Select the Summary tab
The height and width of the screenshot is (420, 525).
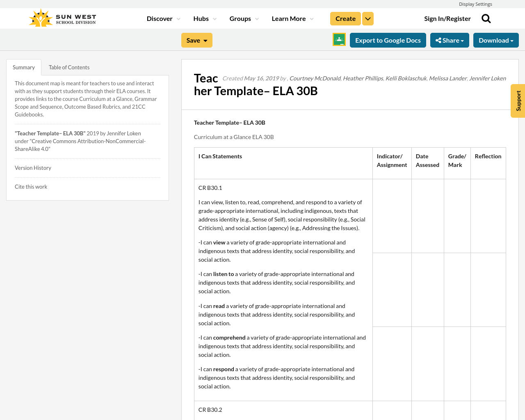point(23,67)
